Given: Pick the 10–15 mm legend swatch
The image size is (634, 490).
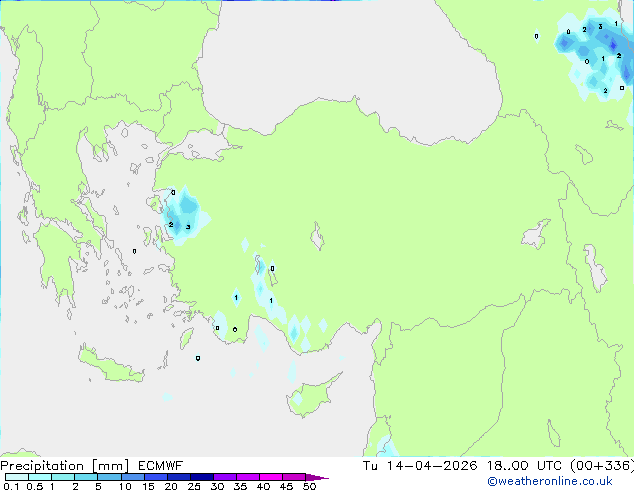Looking at the screenshot, I should point(132,477).
